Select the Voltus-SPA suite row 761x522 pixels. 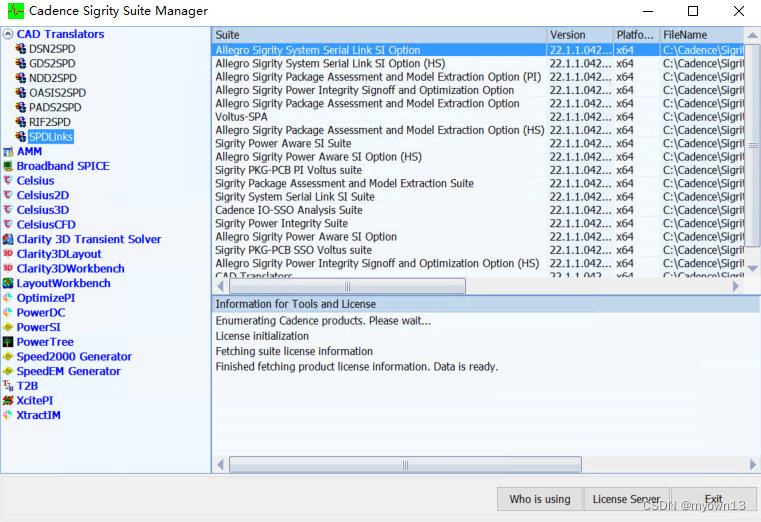pyautogui.click(x=478, y=117)
